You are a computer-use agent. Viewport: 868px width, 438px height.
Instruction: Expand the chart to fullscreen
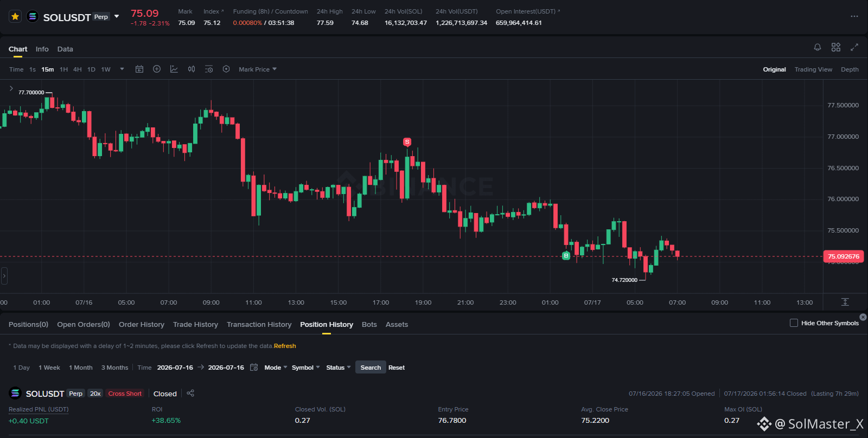pyautogui.click(x=854, y=47)
